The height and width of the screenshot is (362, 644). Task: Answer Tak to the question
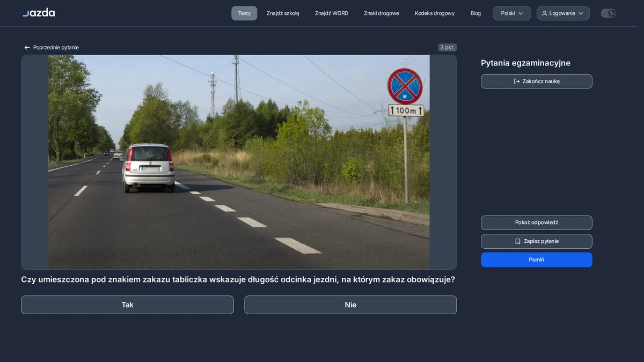point(127,305)
